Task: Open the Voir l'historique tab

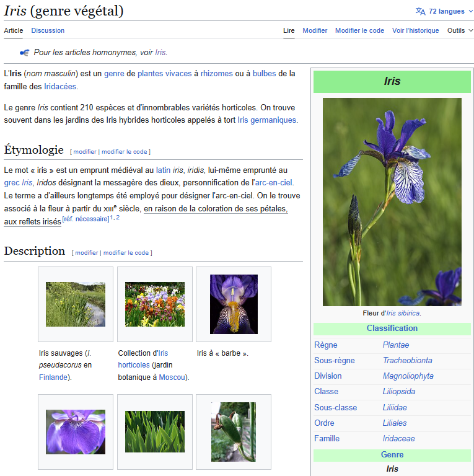Action: (x=415, y=30)
